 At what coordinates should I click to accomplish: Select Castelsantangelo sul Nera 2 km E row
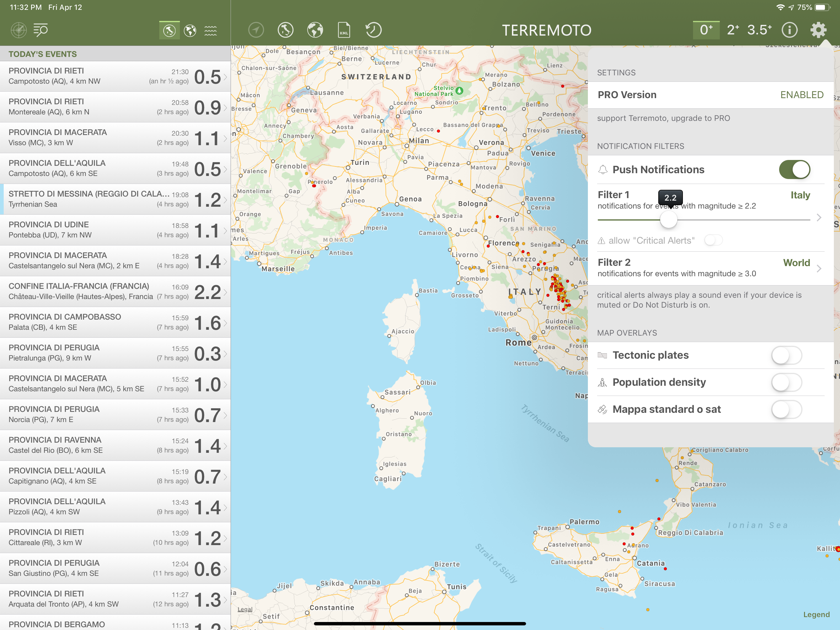[115, 261]
